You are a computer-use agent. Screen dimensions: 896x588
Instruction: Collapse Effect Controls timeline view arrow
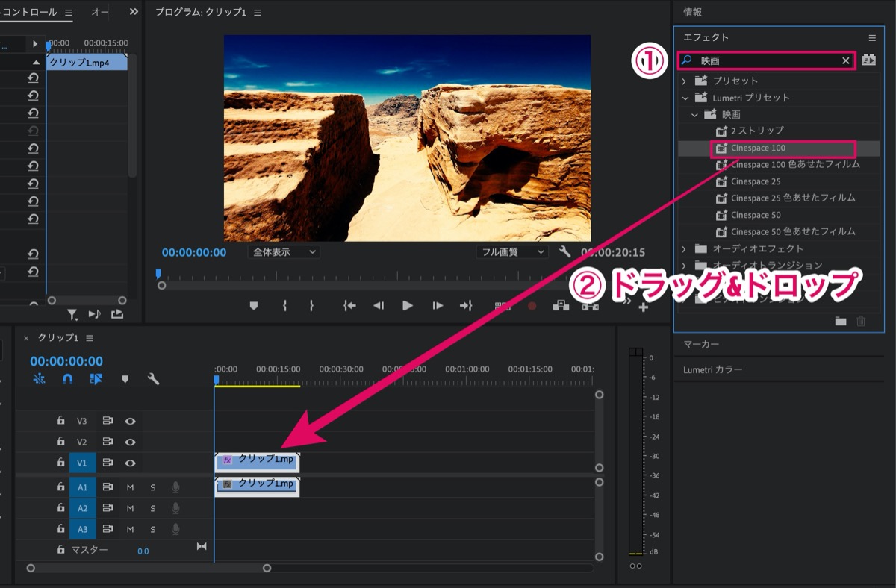click(35, 44)
